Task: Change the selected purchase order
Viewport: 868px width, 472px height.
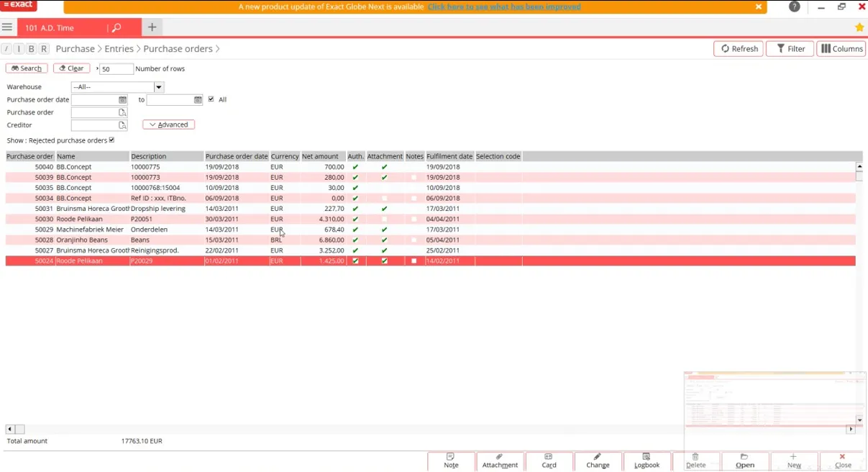Action: pyautogui.click(x=598, y=461)
